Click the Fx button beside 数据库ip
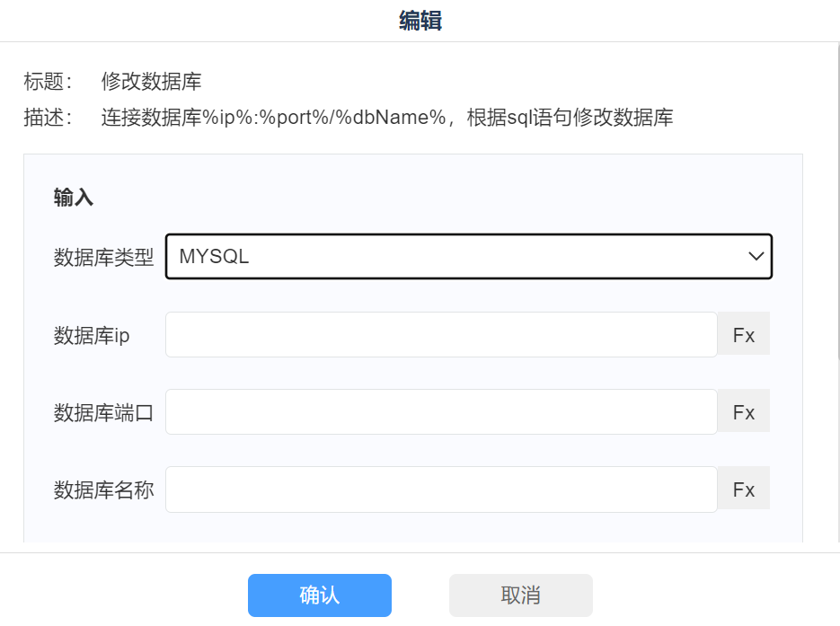840x626 pixels. pyautogui.click(x=743, y=335)
